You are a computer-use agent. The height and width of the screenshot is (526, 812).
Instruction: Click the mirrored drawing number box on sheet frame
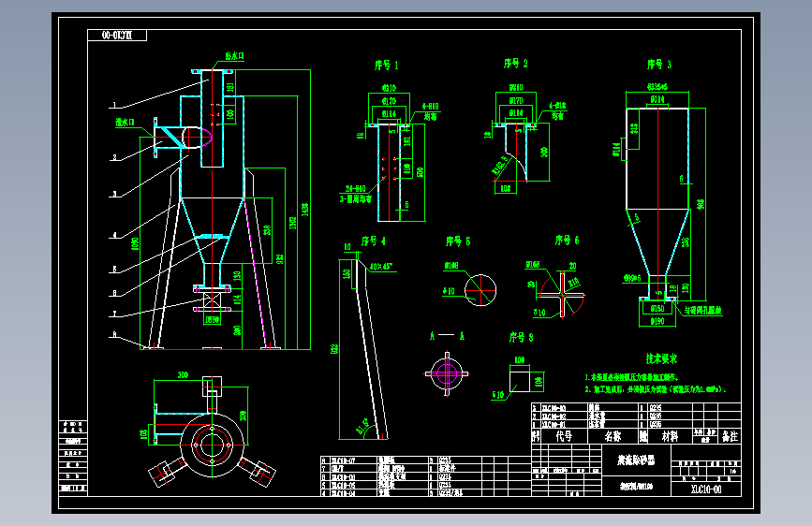[117, 36]
